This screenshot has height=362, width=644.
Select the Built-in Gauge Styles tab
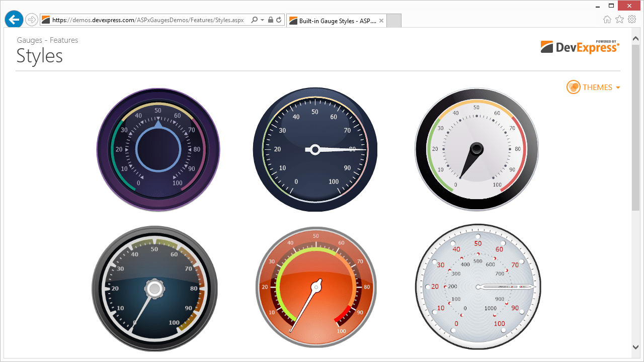tap(336, 21)
